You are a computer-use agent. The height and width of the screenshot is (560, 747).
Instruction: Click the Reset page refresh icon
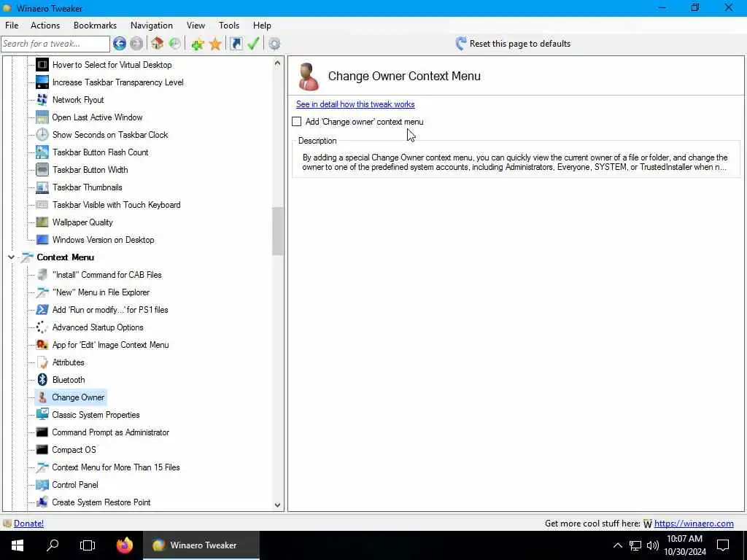point(461,44)
